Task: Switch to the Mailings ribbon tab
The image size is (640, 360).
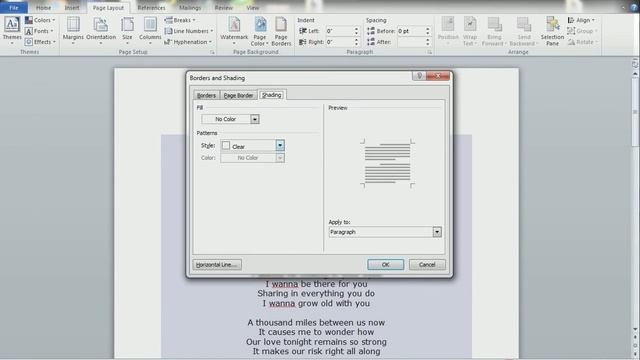Action: click(190, 8)
